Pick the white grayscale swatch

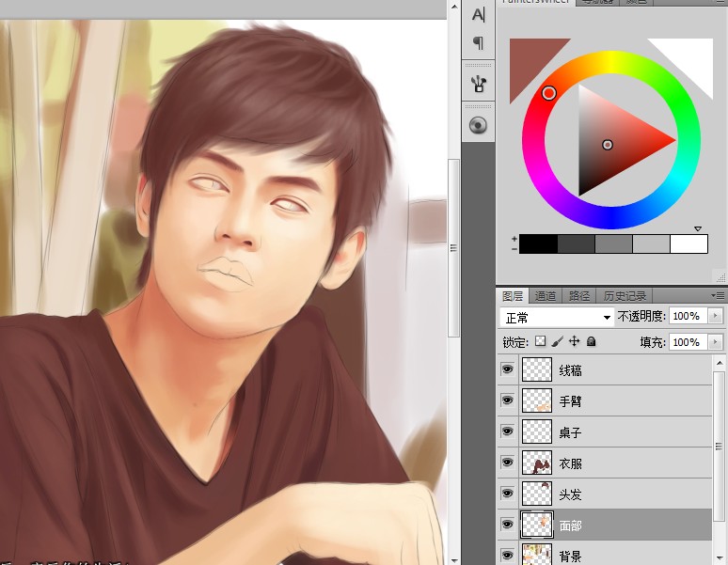click(689, 244)
